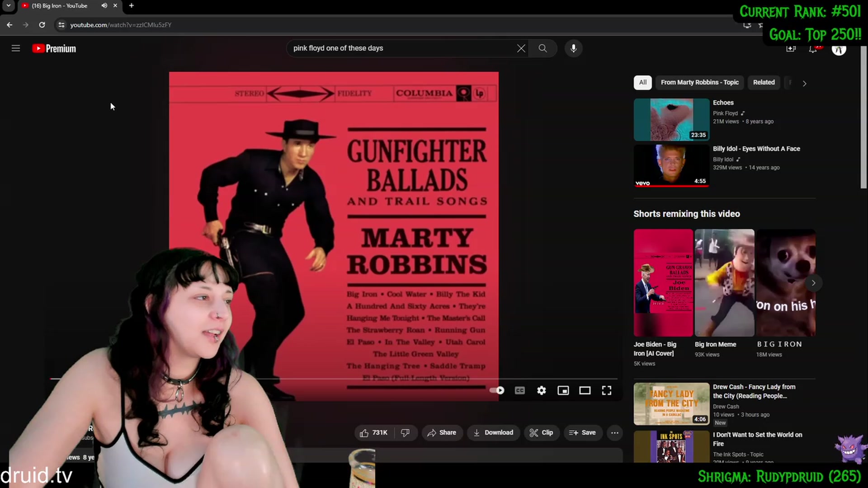This screenshot has width=868, height=488.
Task: Click the magnifier search button
Action: 542,48
